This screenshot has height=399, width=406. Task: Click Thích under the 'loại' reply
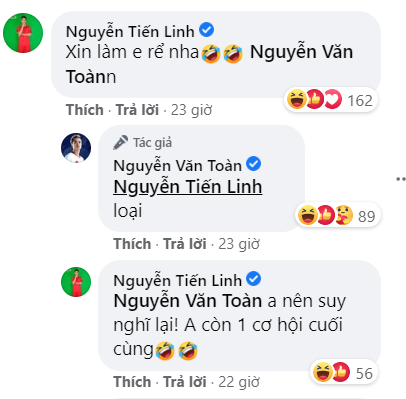(x=132, y=244)
